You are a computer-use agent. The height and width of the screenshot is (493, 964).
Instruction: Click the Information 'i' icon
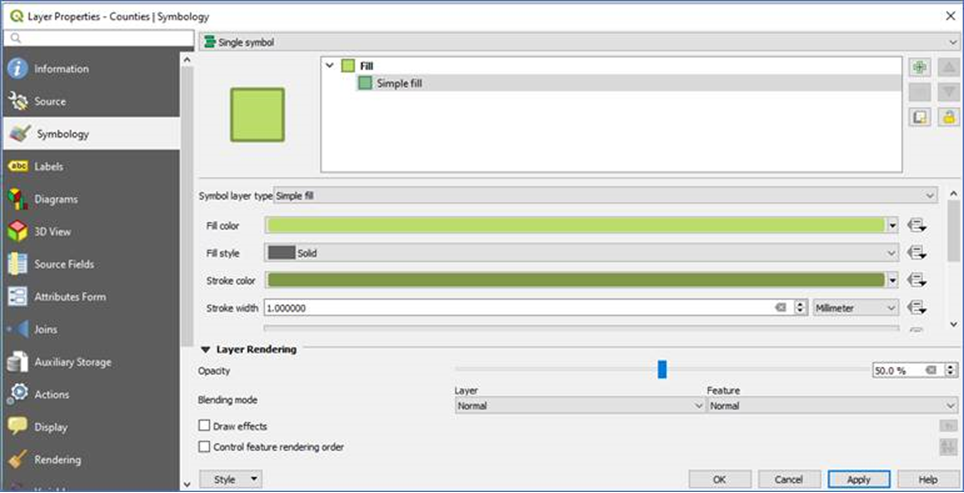tap(18, 69)
